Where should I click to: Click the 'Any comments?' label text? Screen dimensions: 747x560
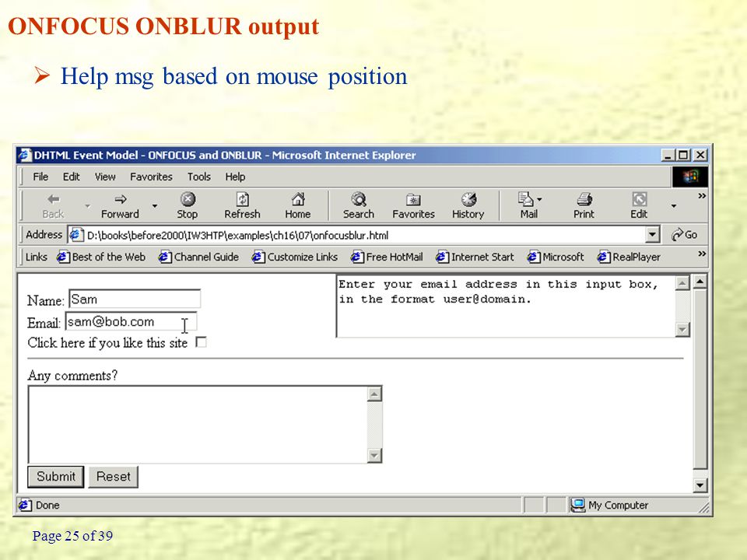pos(72,376)
